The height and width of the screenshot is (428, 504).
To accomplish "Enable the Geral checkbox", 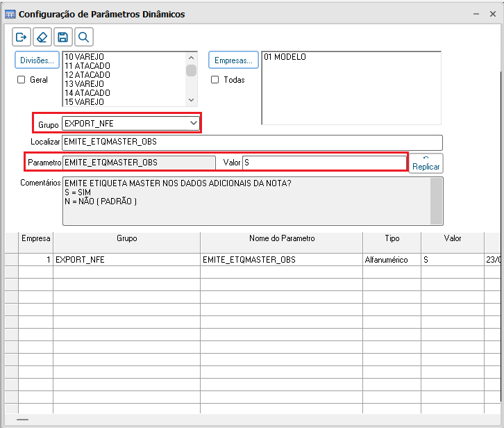I will (x=22, y=79).
